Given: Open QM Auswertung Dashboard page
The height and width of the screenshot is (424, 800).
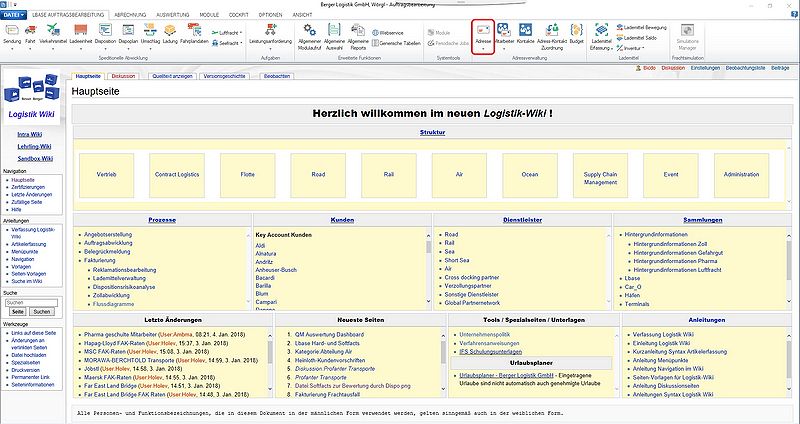Looking at the screenshot, I should coord(329,335).
